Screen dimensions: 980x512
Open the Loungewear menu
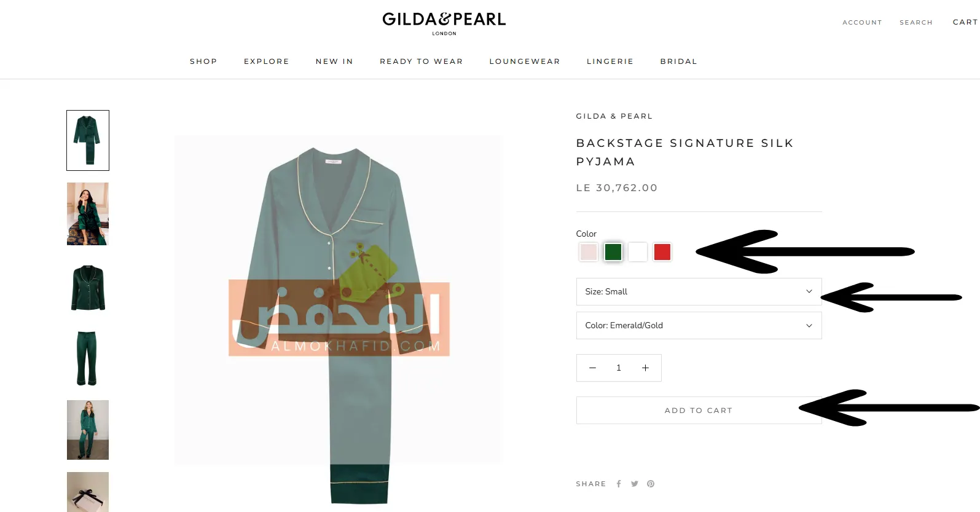coord(525,61)
